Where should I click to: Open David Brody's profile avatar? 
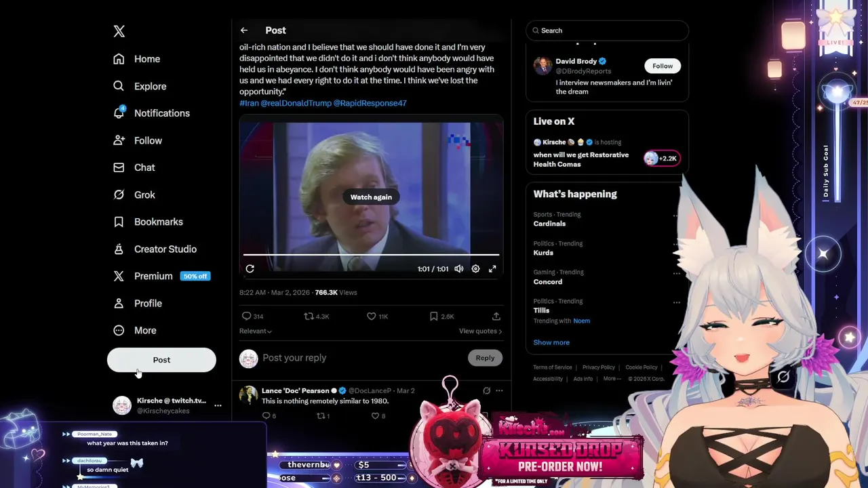pyautogui.click(x=542, y=66)
